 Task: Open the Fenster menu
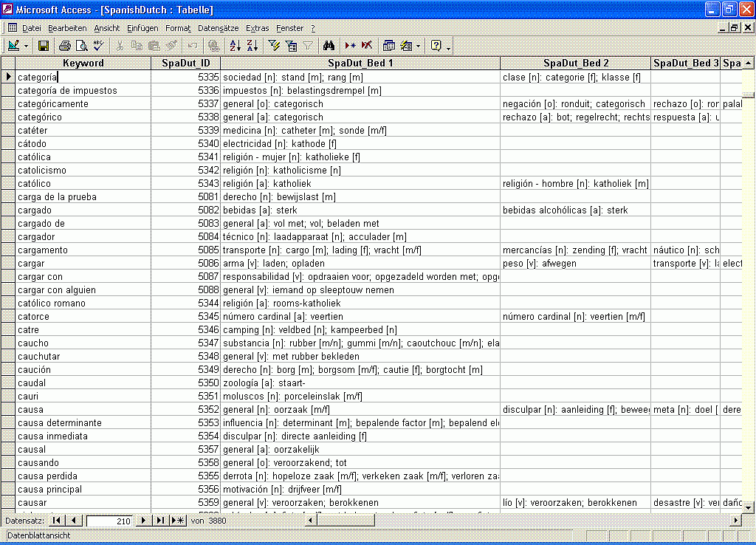[x=289, y=29]
